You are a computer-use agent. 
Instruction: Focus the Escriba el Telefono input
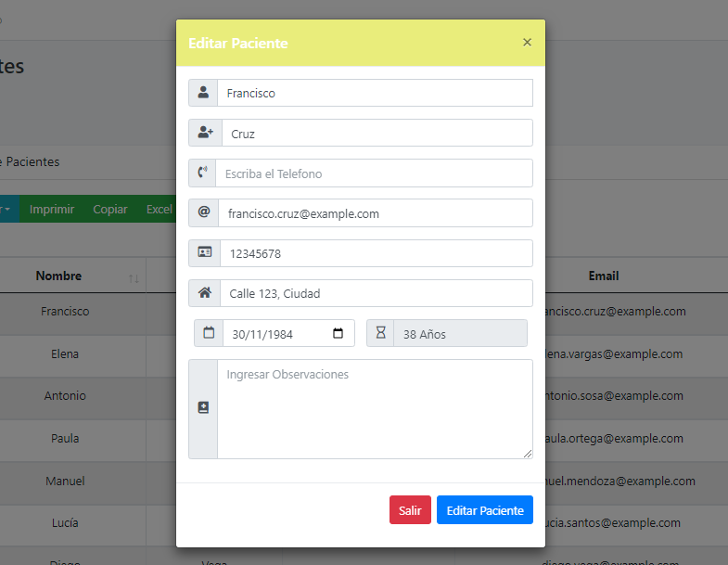point(375,173)
